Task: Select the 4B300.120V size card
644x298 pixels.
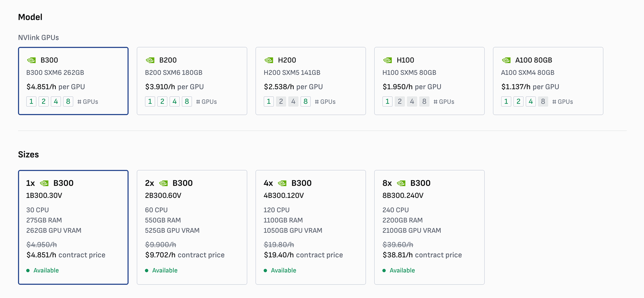Action: pos(311,227)
